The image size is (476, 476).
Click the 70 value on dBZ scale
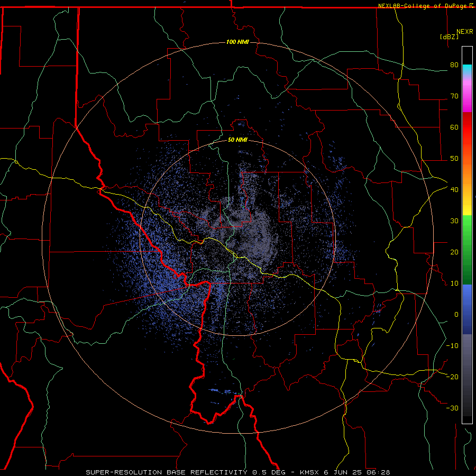454,96
